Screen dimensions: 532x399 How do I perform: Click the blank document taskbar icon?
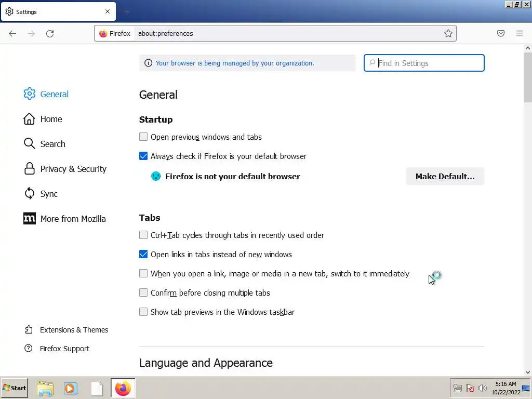pyautogui.click(x=97, y=389)
